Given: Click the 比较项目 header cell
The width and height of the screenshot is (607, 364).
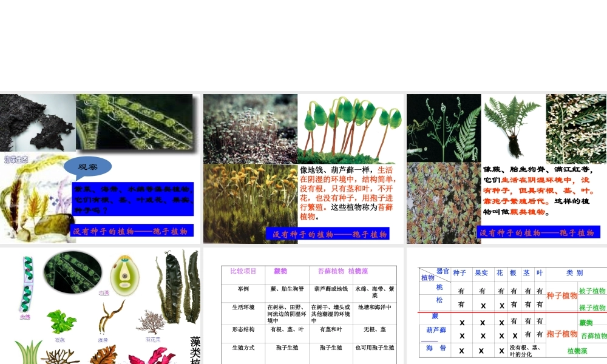Looking at the screenshot, I should coord(243,272).
